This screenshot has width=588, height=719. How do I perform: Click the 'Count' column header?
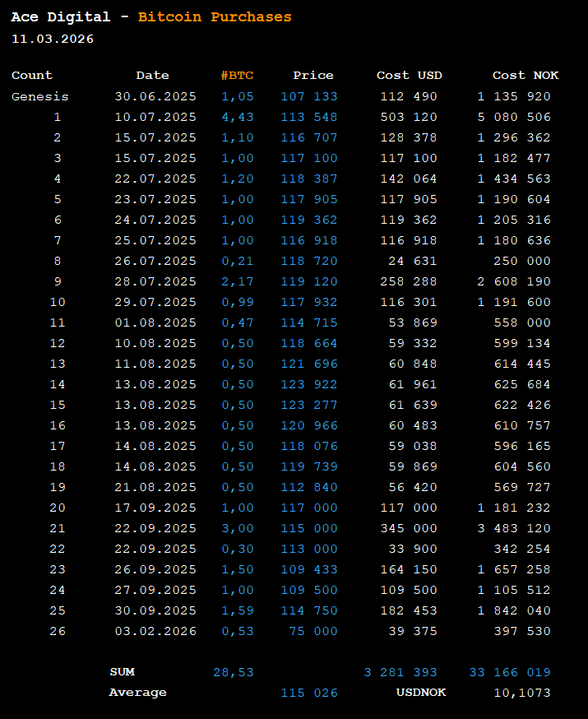(31, 75)
